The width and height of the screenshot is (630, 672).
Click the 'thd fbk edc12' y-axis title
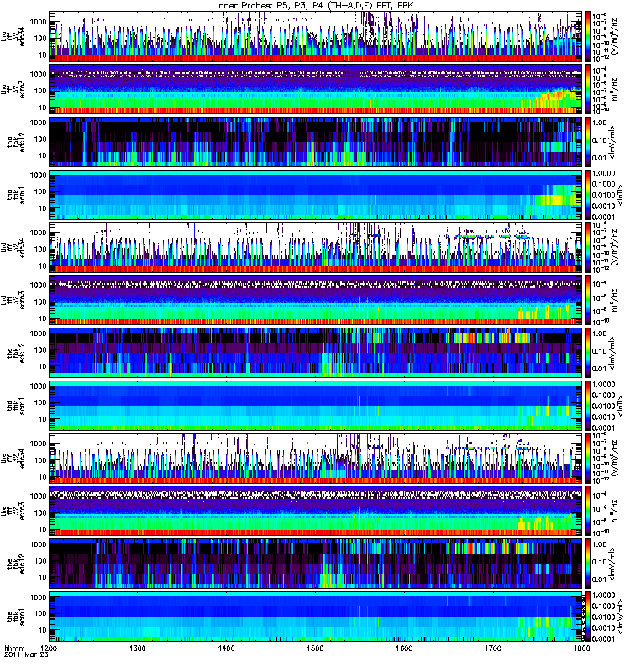(x=16, y=353)
